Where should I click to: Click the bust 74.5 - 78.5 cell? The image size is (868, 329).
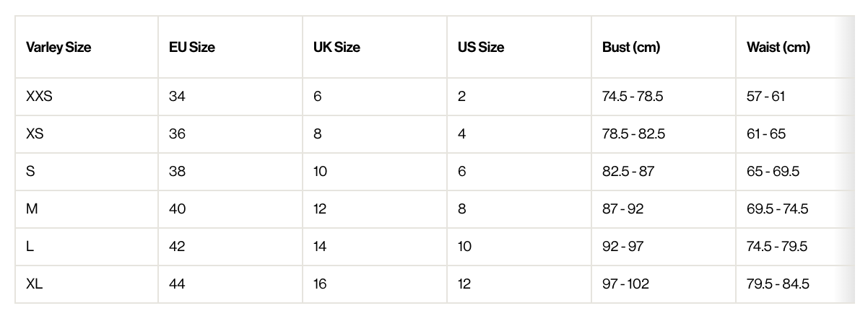click(633, 96)
